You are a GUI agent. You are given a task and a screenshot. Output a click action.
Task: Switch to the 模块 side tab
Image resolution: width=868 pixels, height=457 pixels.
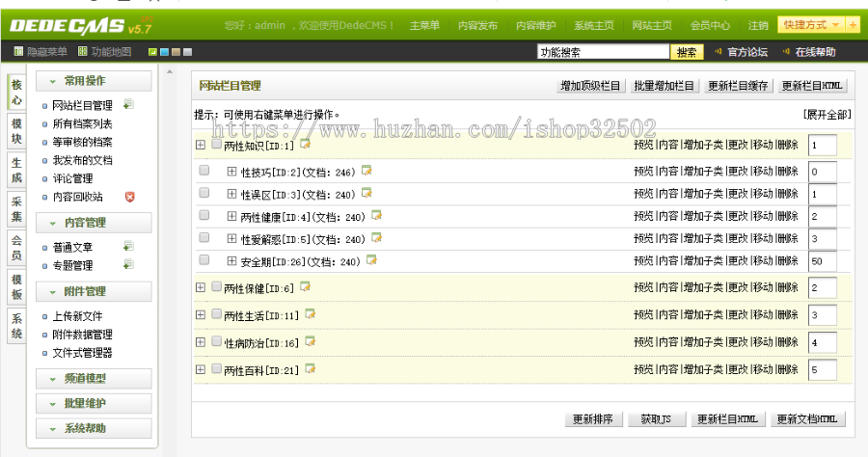pos(16,131)
